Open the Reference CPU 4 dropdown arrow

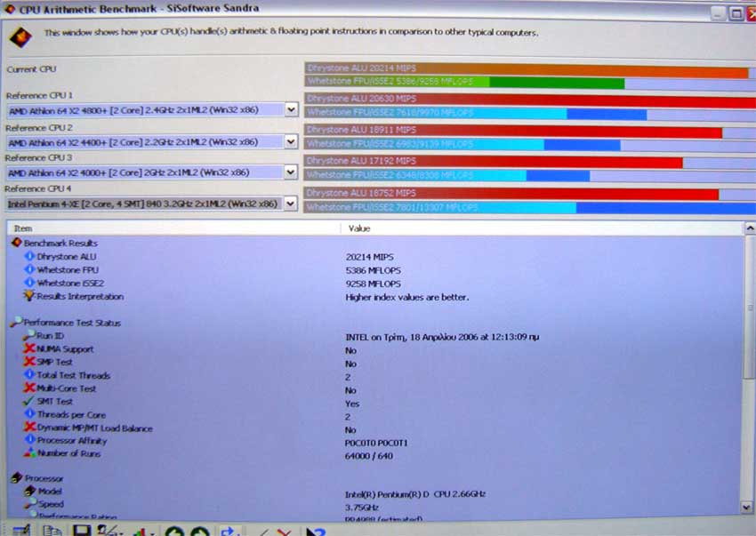[290, 203]
